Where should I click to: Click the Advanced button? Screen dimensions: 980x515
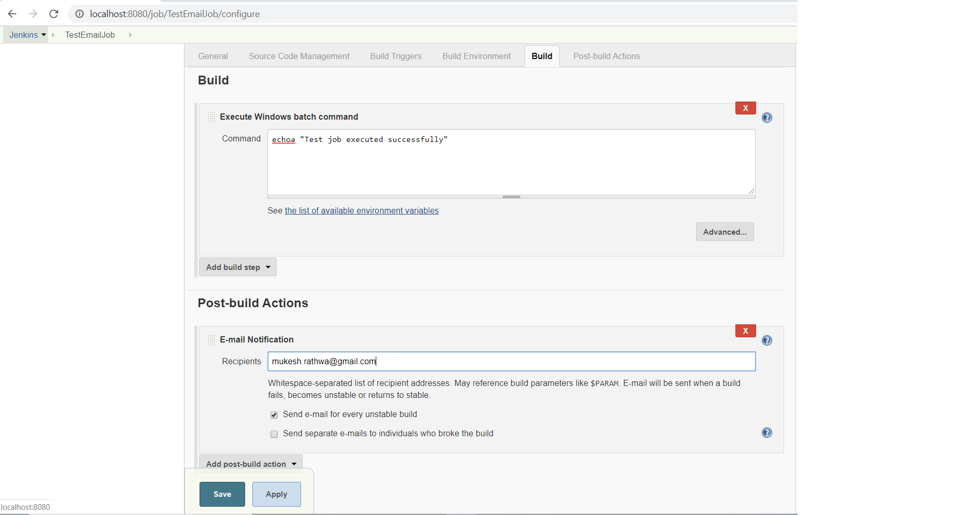tap(725, 232)
